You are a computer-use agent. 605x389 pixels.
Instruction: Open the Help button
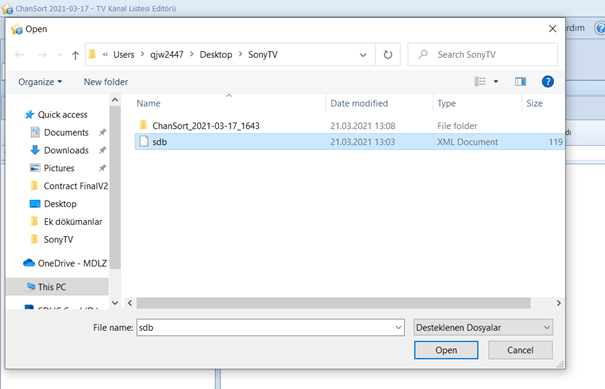pyautogui.click(x=548, y=81)
